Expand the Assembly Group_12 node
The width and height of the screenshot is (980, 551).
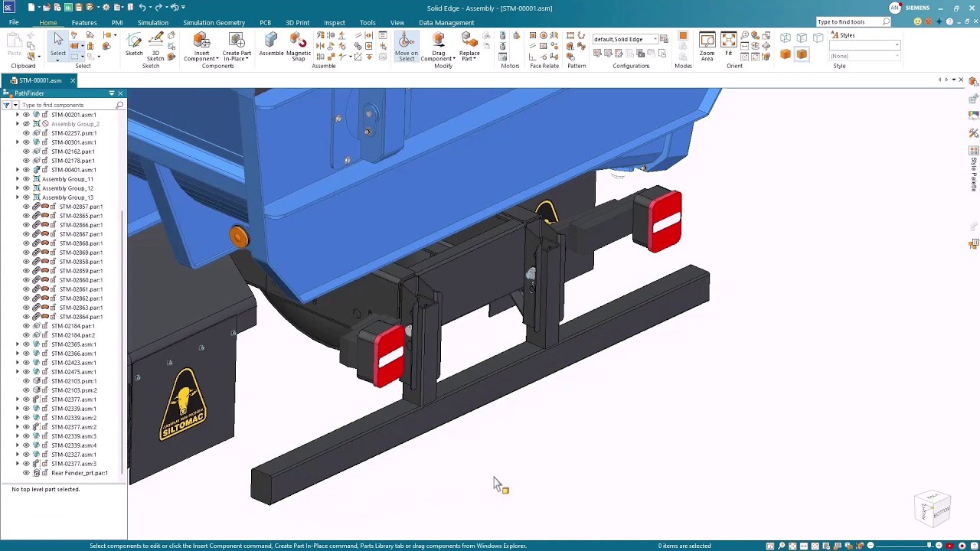tap(18, 188)
